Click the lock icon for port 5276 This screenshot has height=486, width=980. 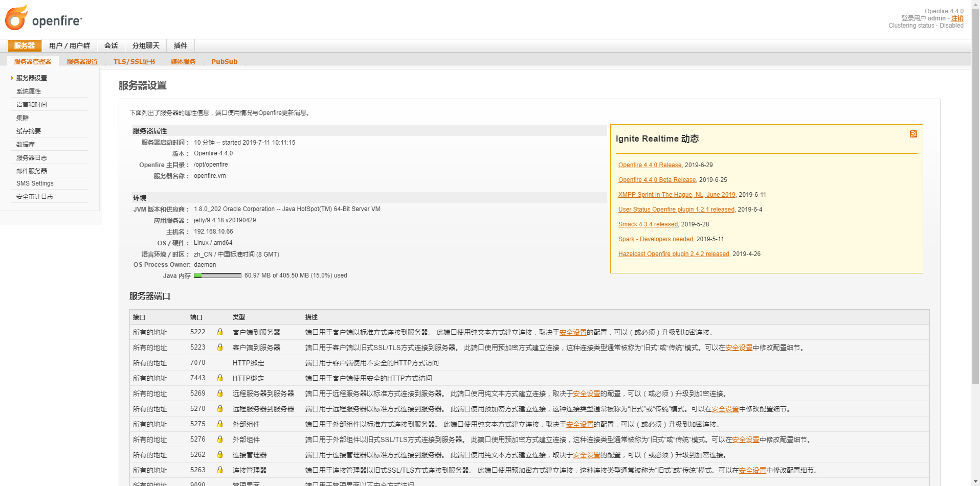coord(220,439)
